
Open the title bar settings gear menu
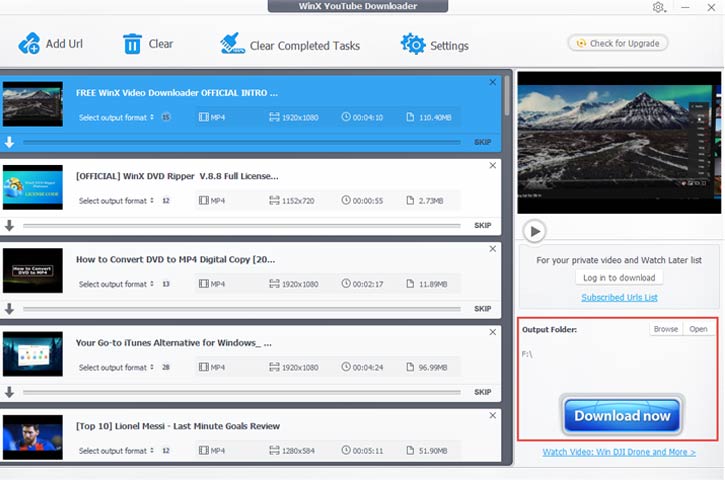[658, 7]
